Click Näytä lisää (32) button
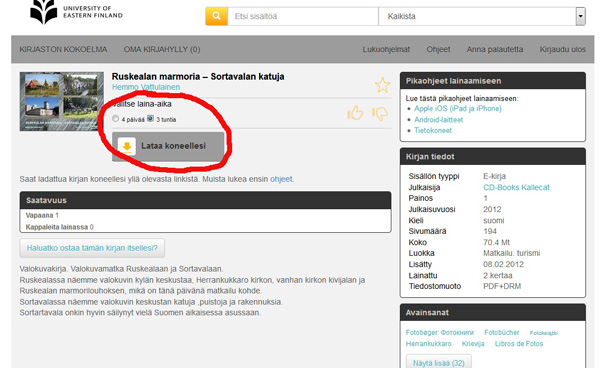 pos(439,363)
